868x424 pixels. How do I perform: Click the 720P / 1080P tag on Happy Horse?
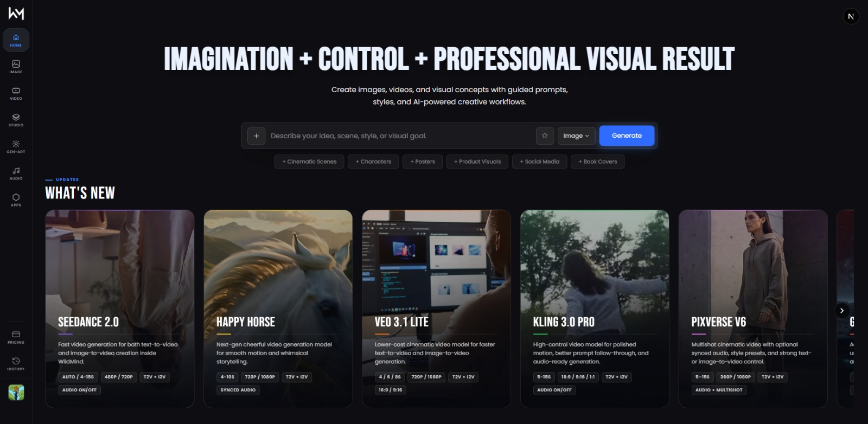pos(260,377)
